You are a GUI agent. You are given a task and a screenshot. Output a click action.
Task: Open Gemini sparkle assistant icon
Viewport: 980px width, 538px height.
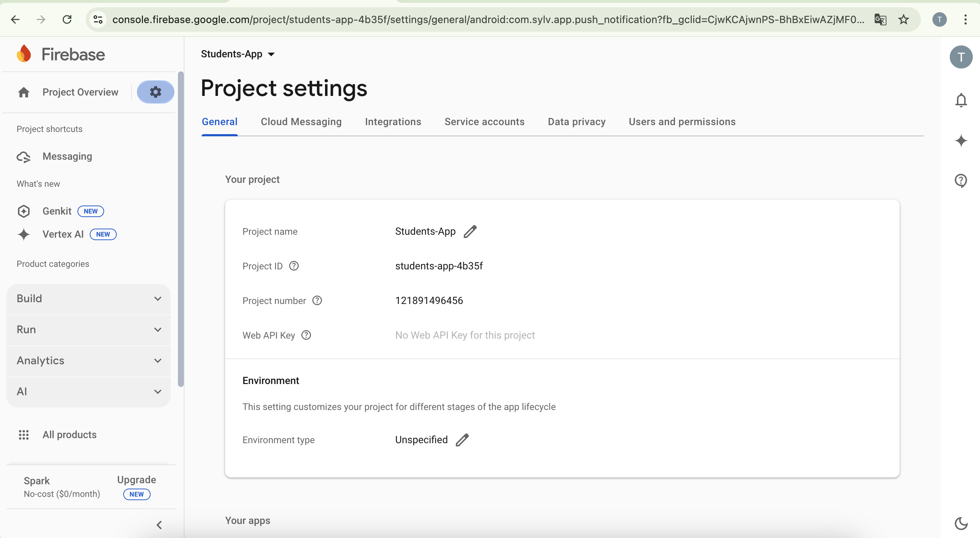(961, 141)
